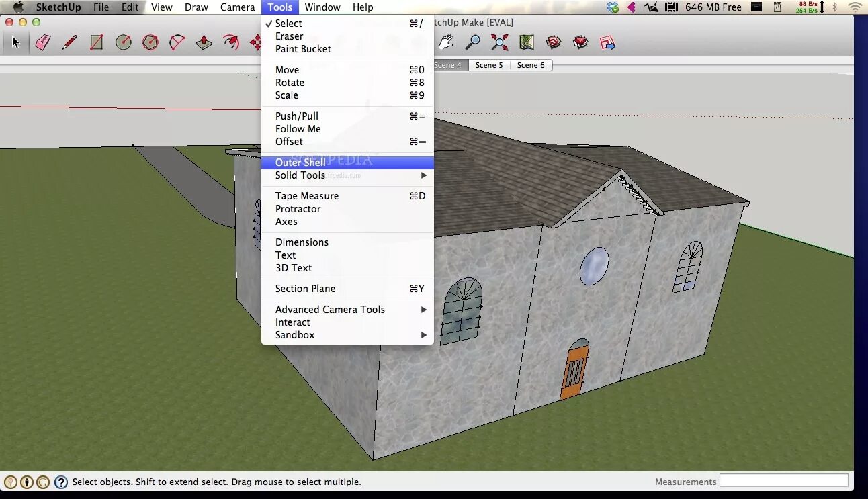Choose the Polygon drawing tool
This screenshot has width=868, height=499.
(150, 43)
